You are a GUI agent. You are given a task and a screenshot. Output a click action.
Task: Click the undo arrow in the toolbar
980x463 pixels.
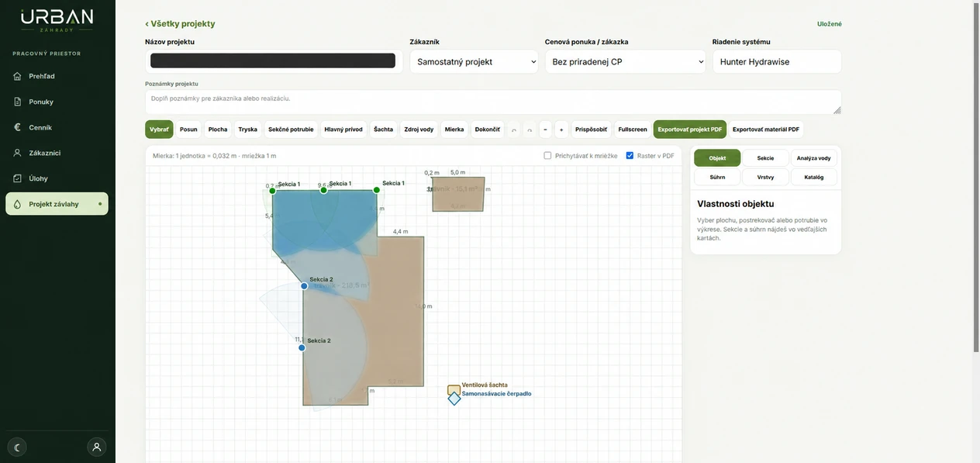(x=513, y=130)
